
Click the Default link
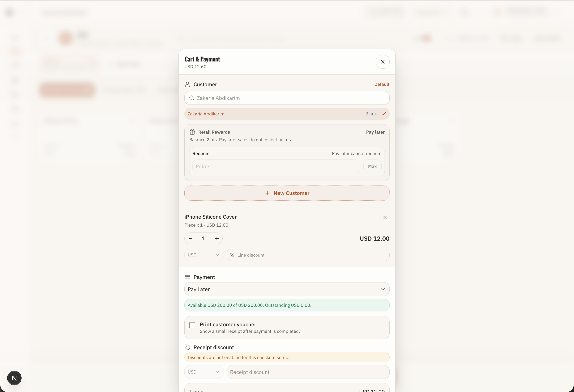coord(382,84)
